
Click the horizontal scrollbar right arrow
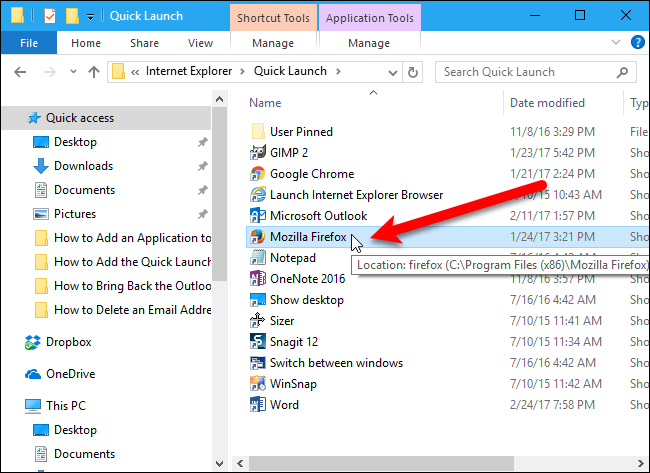coord(641,463)
